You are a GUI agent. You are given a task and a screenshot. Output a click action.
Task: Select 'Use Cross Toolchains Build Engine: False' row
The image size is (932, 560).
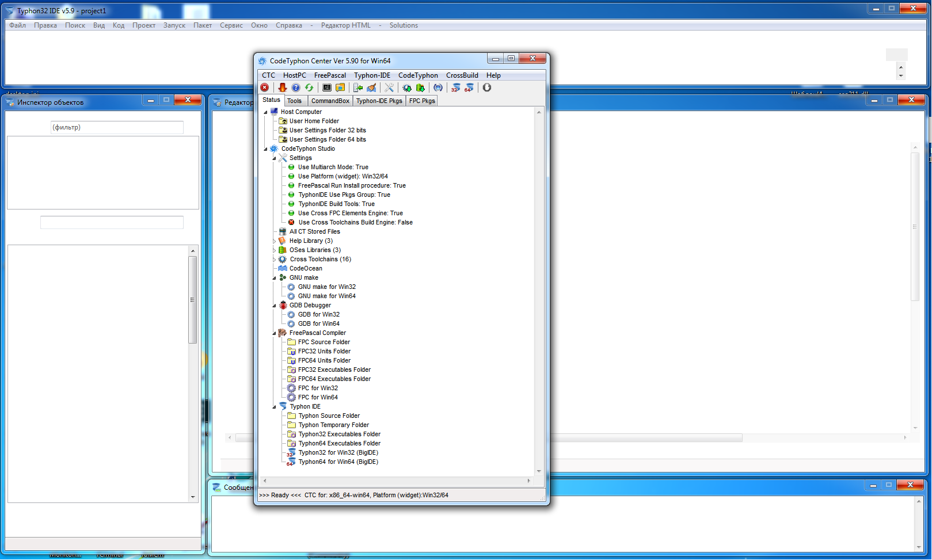point(355,223)
